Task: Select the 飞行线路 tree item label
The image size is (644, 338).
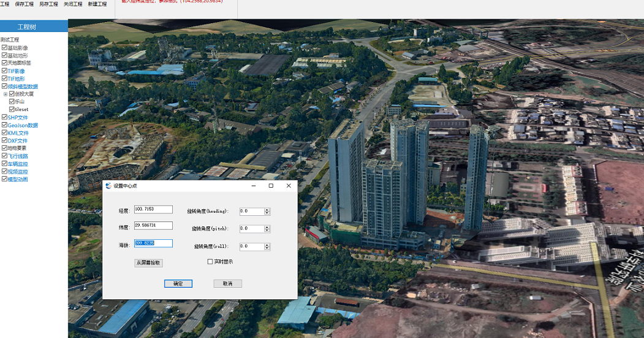Action: coord(17,156)
